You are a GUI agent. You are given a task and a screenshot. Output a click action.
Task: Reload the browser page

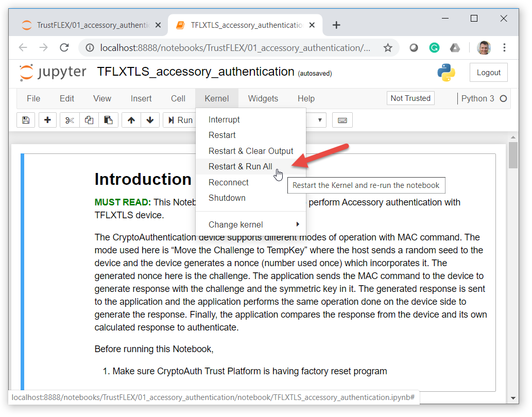point(64,48)
